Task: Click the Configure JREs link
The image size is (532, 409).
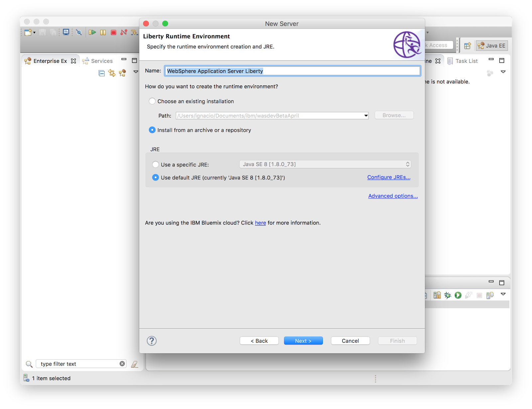Action: (388, 177)
